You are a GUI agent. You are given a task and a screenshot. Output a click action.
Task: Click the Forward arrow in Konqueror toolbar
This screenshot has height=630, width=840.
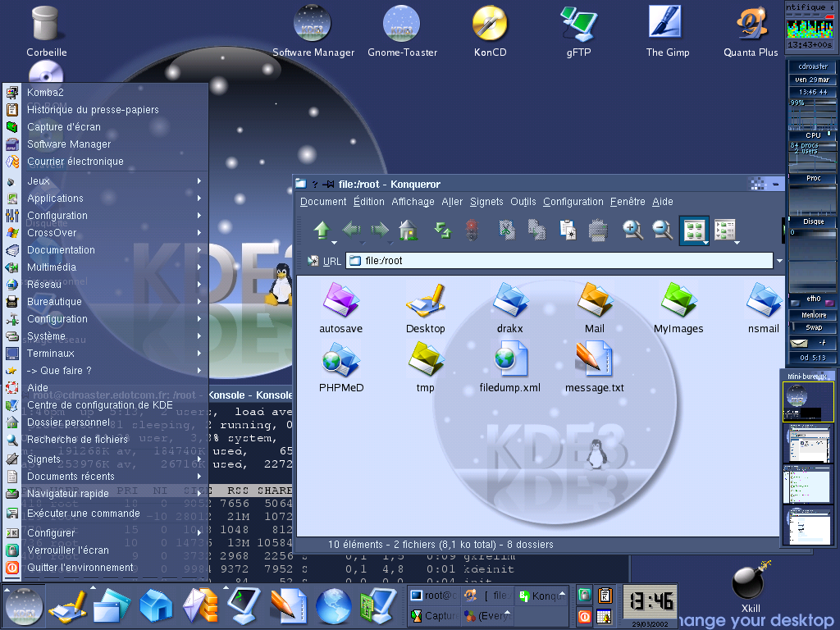pyautogui.click(x=380, y=230)
